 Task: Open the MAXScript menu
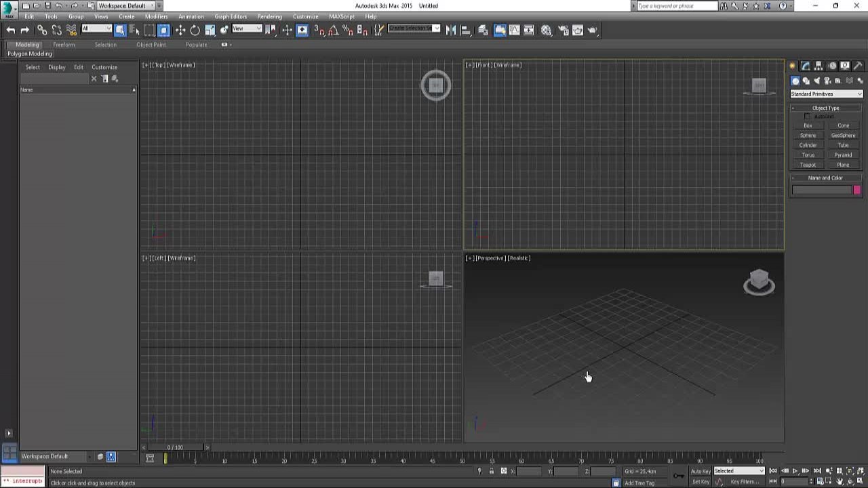click(342, 16)
